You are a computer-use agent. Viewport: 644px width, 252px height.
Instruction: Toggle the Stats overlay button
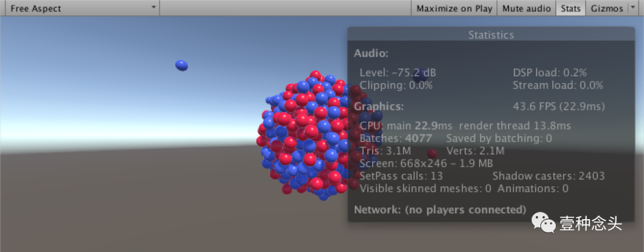click(x=571, y=8)
